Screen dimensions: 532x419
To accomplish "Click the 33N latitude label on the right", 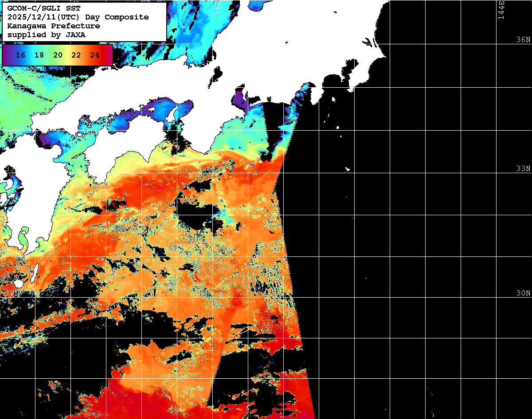I will coord(523,169).
